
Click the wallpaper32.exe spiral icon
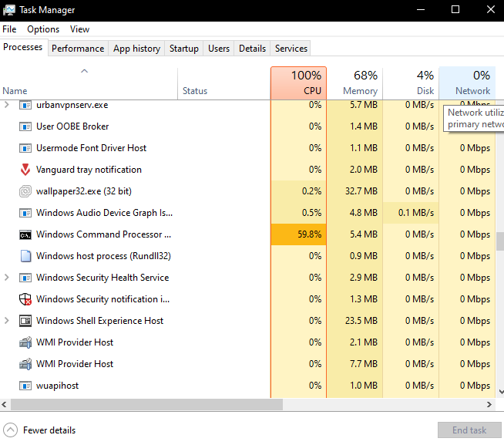(x=25, y=191)
